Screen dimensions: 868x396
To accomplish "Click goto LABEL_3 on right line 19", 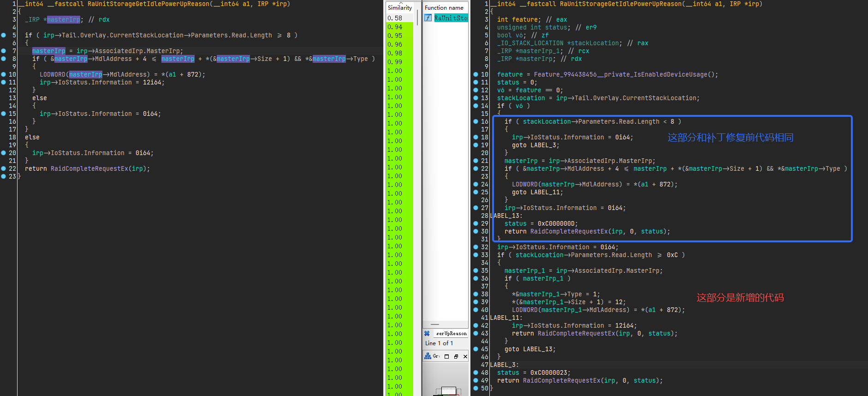I will 535,145.
